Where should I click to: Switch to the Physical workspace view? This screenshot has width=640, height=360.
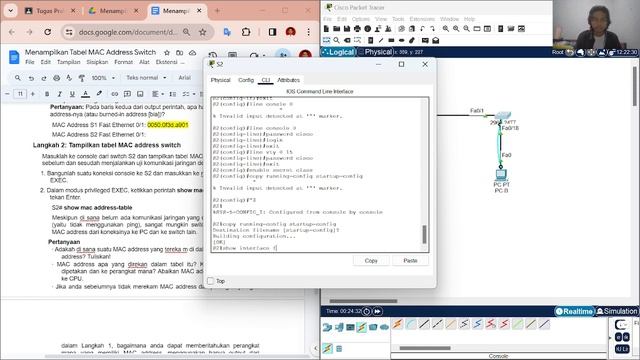[375, 52]
